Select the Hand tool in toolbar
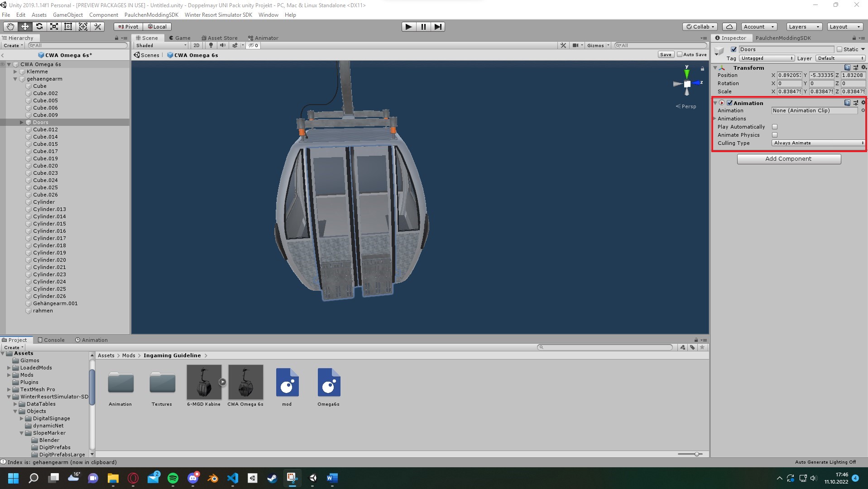Image resolution: width=868 pixels, height=489 pixels. point(10,27)
